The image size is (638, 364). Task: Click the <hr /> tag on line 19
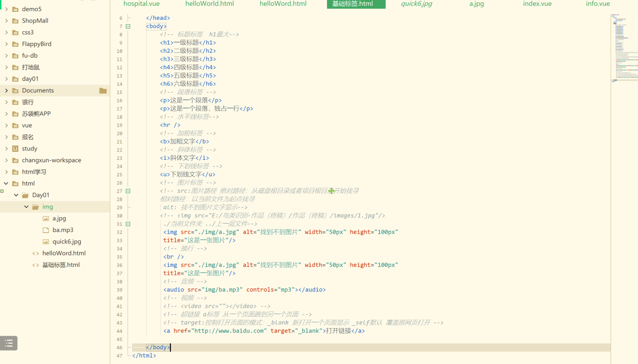[170, 125]
